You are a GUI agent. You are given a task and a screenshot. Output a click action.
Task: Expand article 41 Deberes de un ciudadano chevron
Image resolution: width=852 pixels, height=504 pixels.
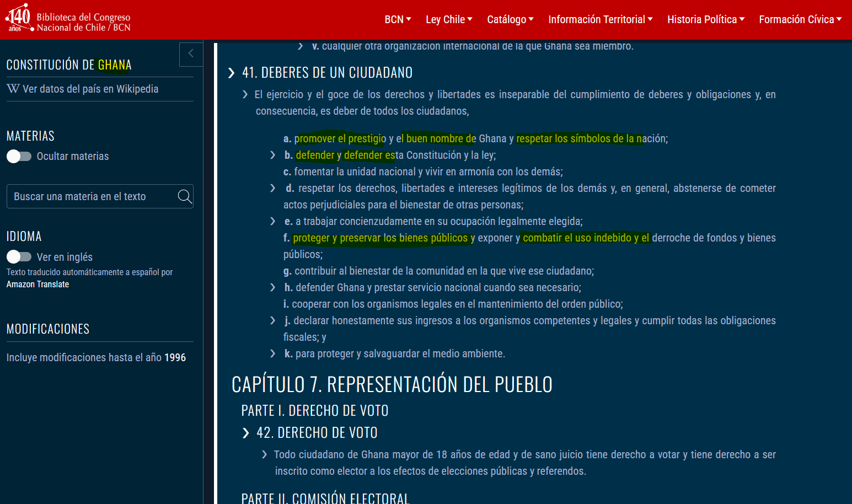point(232,73)
